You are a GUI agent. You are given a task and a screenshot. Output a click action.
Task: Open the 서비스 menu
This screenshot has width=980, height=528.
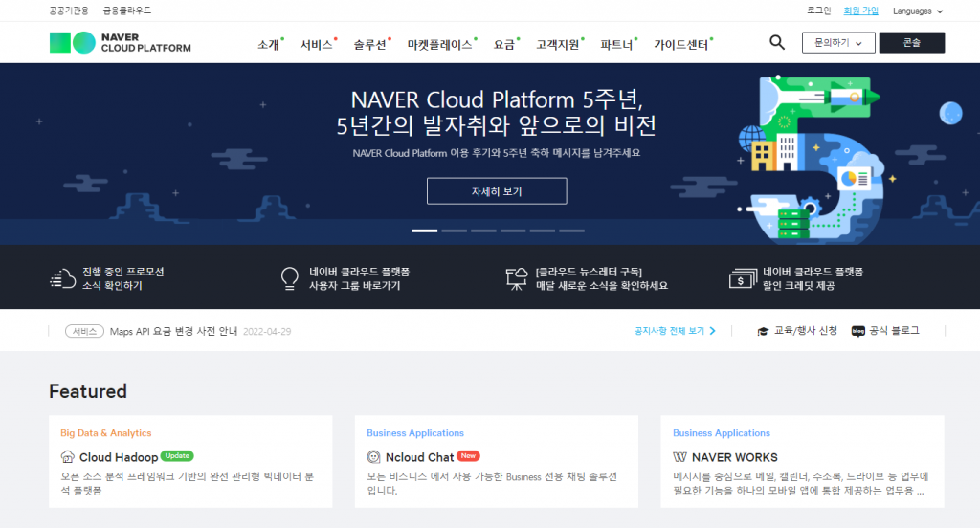(316, 44)
